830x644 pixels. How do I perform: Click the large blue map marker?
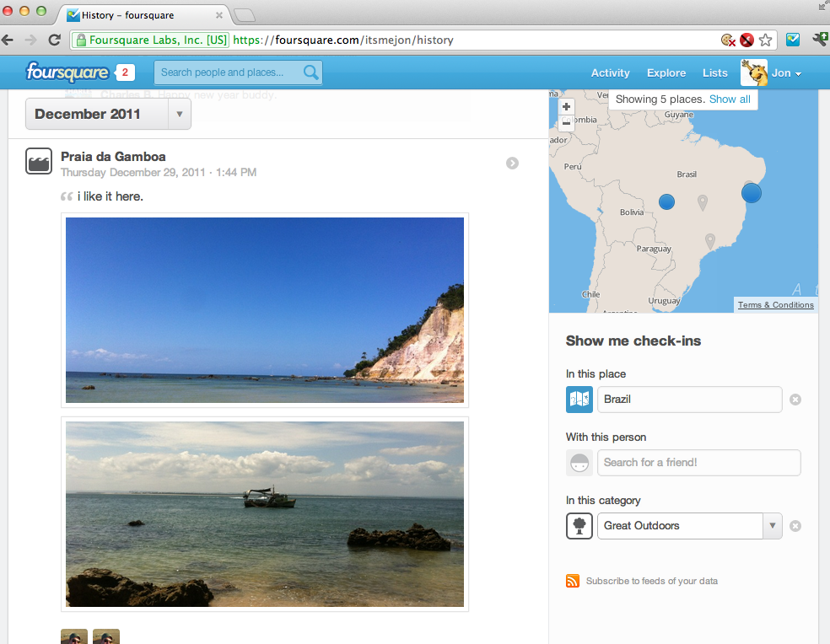[x=752, y=193]
